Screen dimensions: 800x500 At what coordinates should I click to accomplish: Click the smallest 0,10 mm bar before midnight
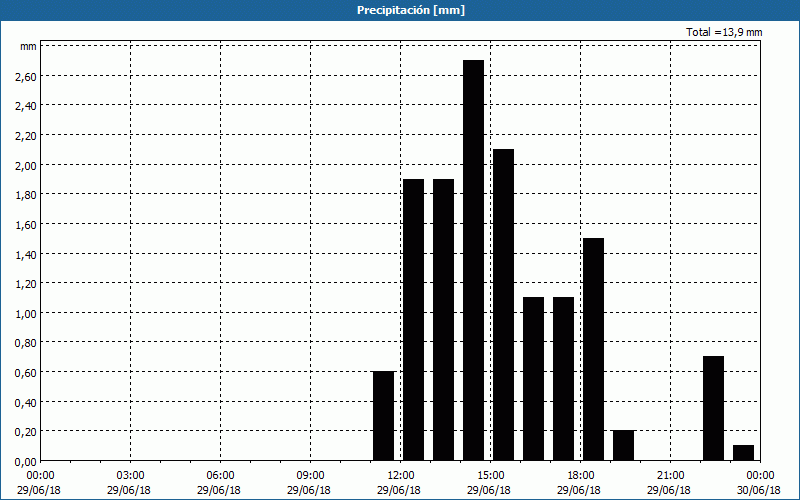[743, 453]
